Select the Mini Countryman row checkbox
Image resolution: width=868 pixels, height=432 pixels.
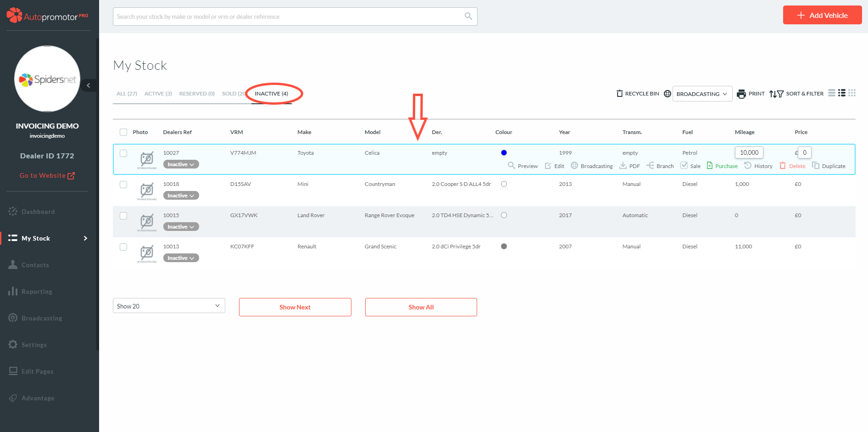coord(123,185)
